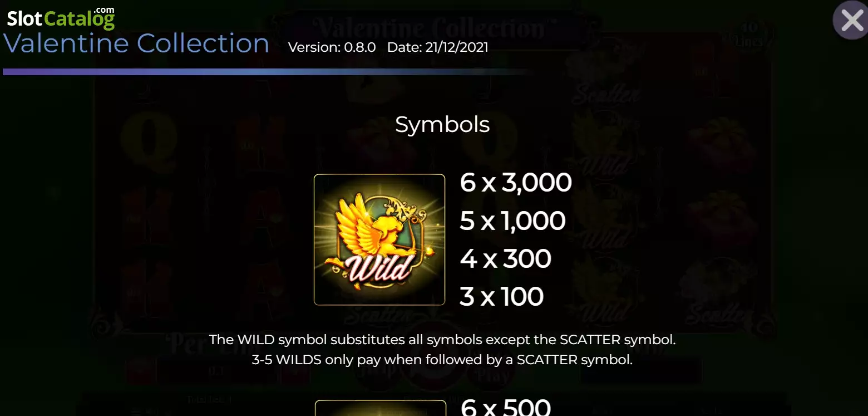Click the Date 21/12/2021 label
Image resolution: width=868 pixels, height=416 pixels.
pyautogui.click(x=438, y=47)
